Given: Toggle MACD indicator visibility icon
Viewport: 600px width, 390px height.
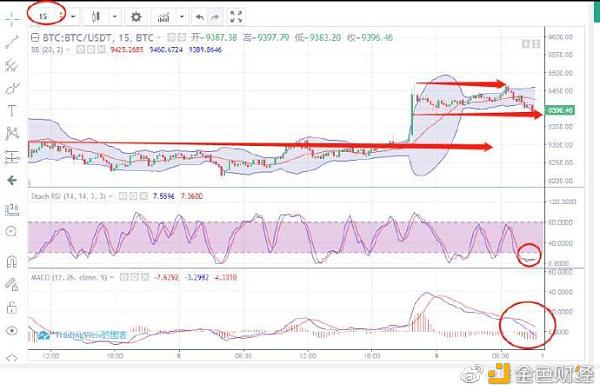Looking at the screenshot, I should coord(124,277).
